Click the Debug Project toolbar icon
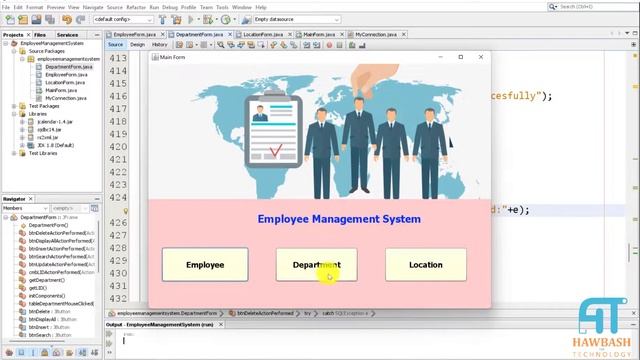The image size is (640, 360). tap(208, 19)
